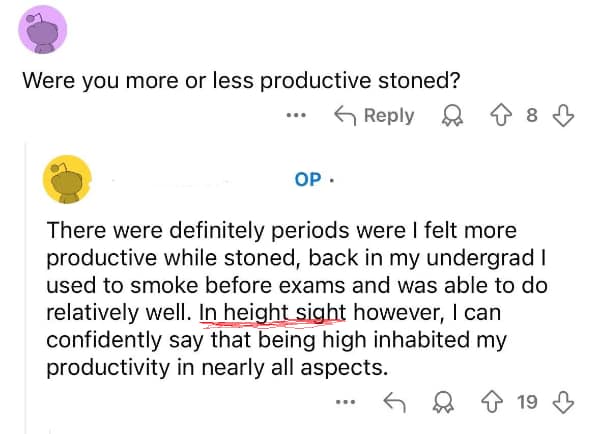Click the vote count 8
This screenshot has width=600, height=434.
click(x=532, y=115)
